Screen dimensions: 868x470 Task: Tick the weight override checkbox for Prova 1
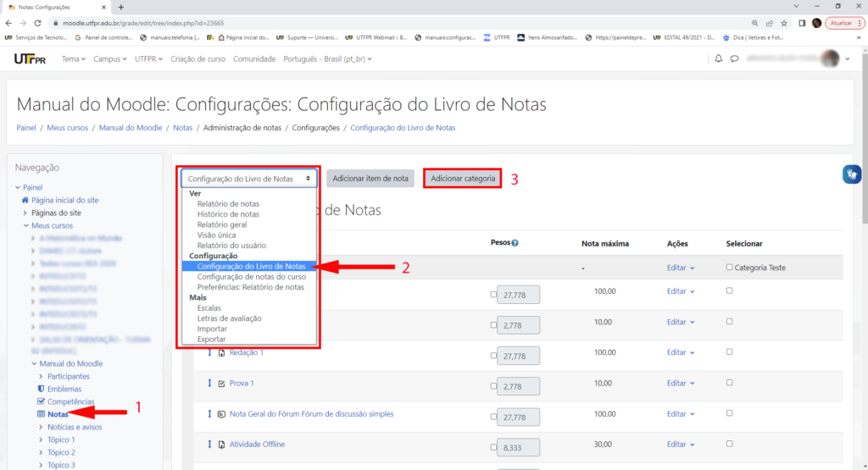tap(493, 386)
